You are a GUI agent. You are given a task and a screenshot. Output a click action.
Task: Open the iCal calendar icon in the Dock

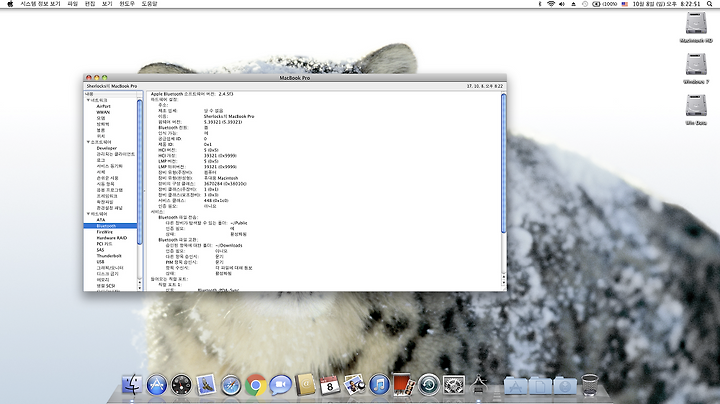330,385
